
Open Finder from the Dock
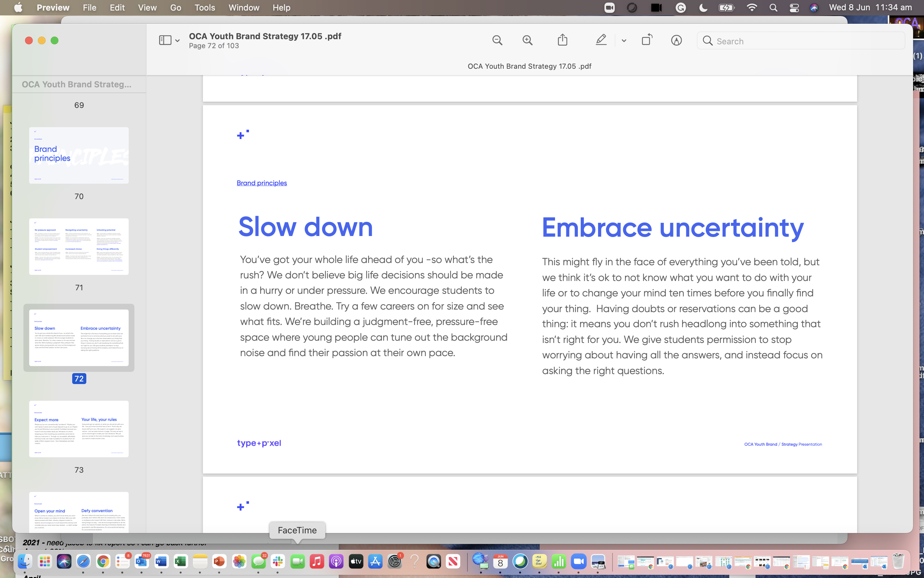point(25,561)
